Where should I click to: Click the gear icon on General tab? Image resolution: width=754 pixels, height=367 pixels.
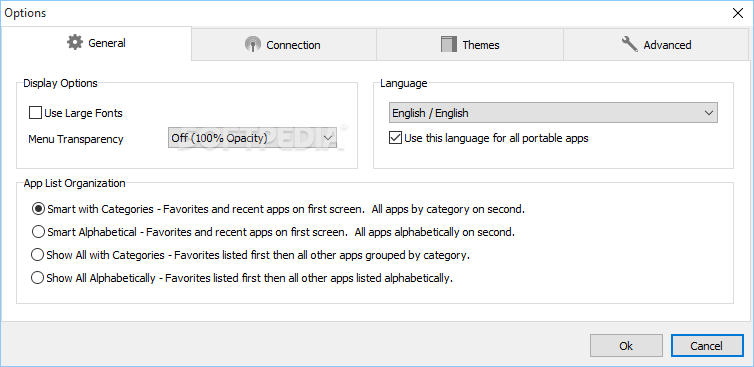(75, 43)
